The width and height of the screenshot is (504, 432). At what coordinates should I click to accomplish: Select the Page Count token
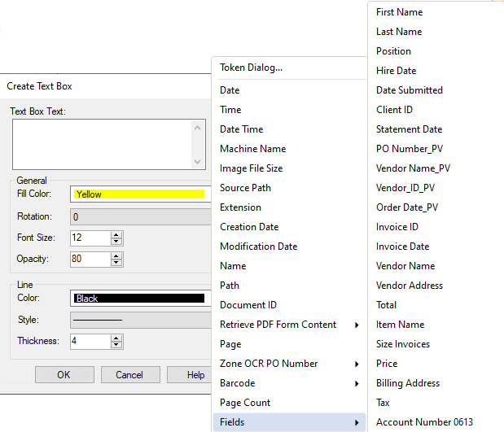(x=289, y=403)
